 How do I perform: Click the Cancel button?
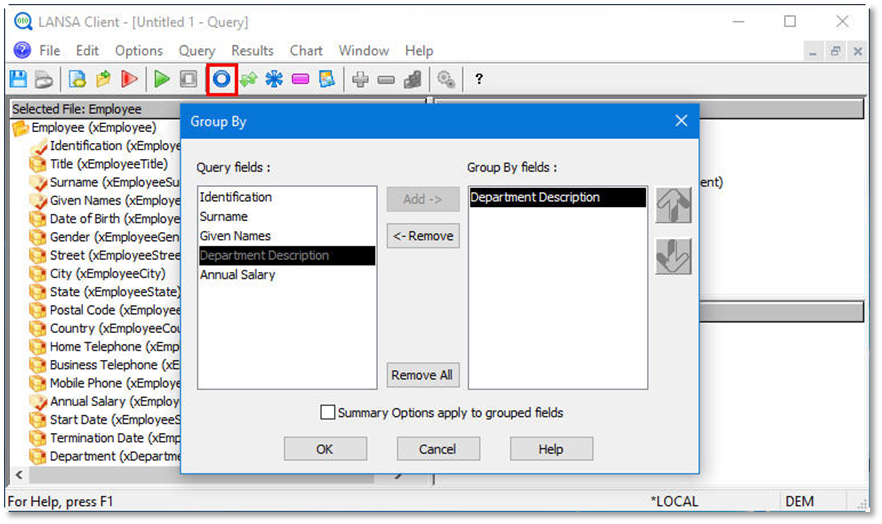(x=438, y=449)
